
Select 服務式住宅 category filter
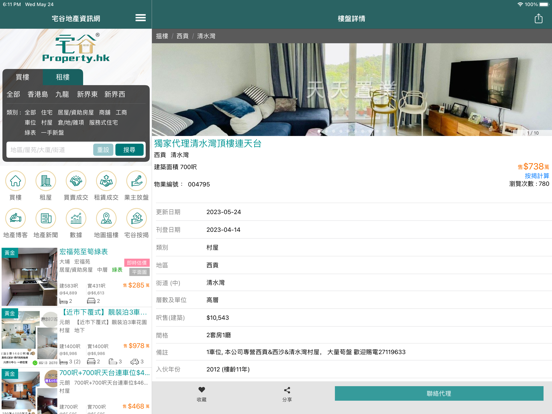pos(104,123)
